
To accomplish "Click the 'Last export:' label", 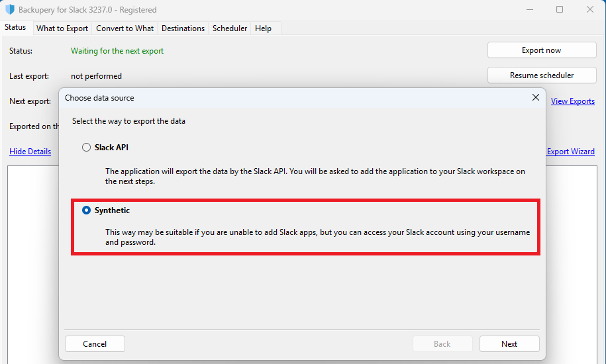I will (29, 76).
